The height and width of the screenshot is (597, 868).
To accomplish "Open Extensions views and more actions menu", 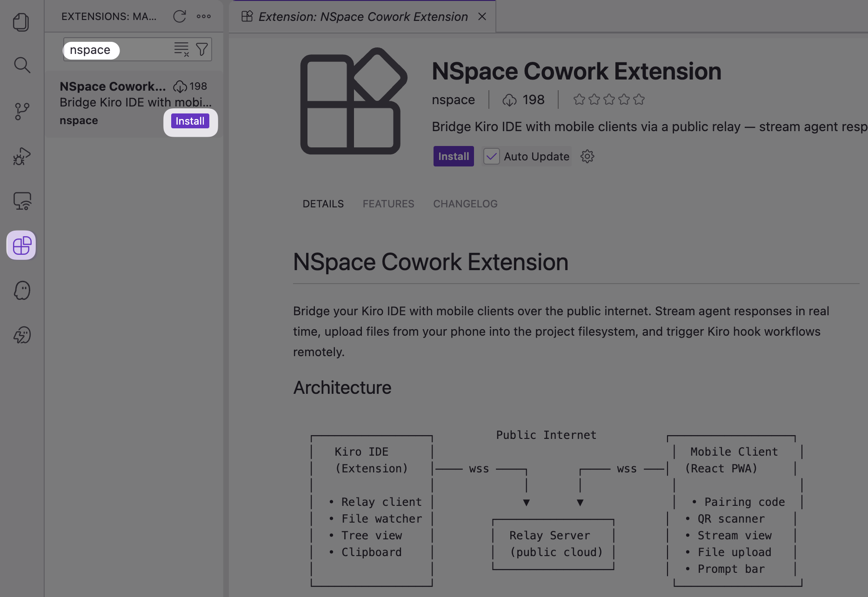I will (x=203, y=16).
